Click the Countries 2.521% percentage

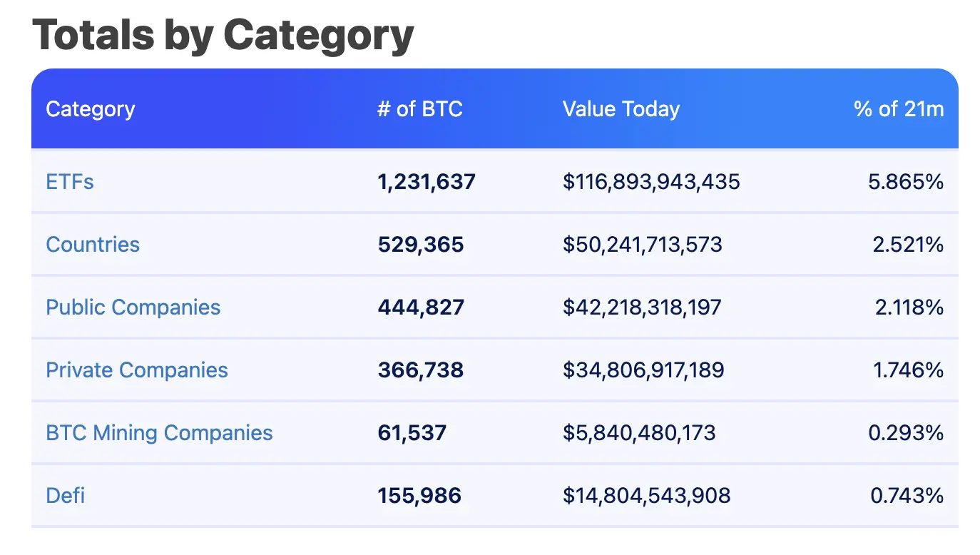tap(907, 245)
